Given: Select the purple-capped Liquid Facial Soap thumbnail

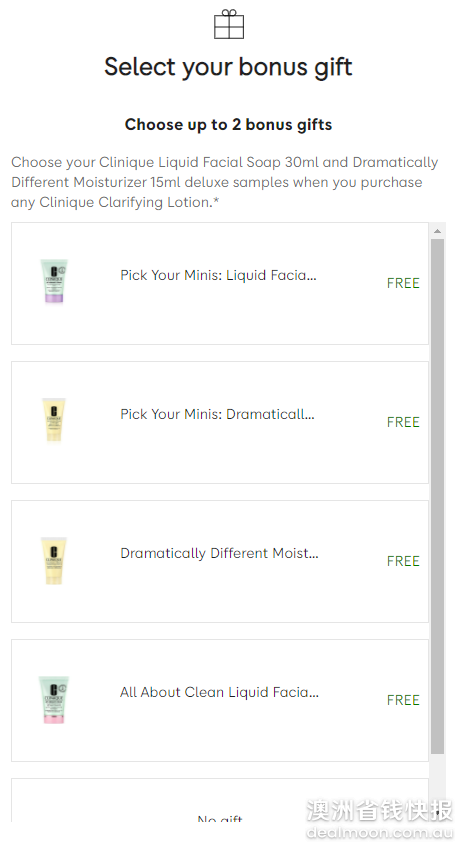Looking at the screenshot, I should click(54, 281).
